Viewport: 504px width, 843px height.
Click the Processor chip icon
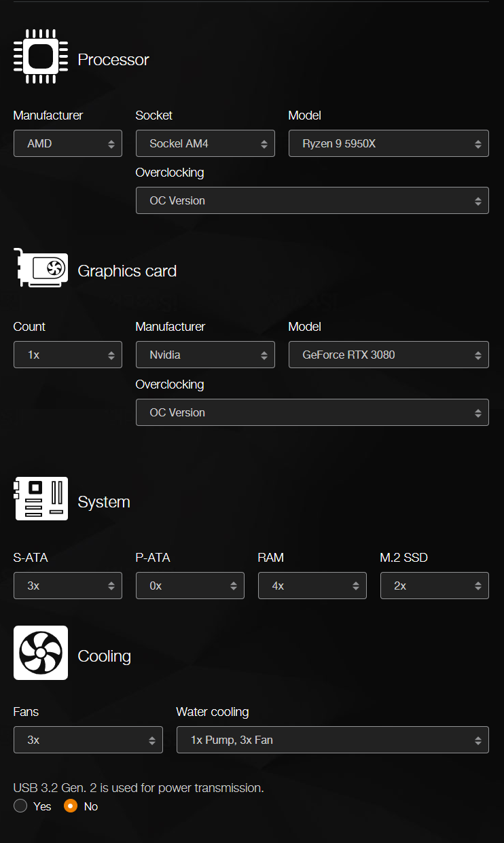click(40, 57)
